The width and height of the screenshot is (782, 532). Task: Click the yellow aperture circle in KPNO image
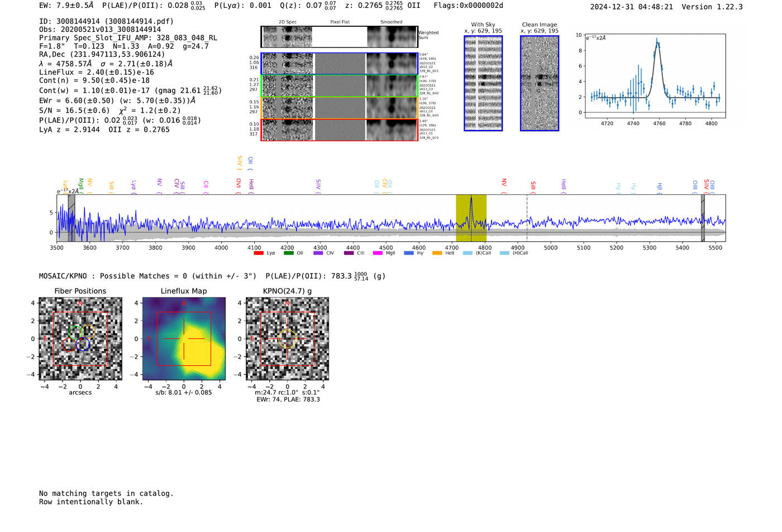pos(287,338)
